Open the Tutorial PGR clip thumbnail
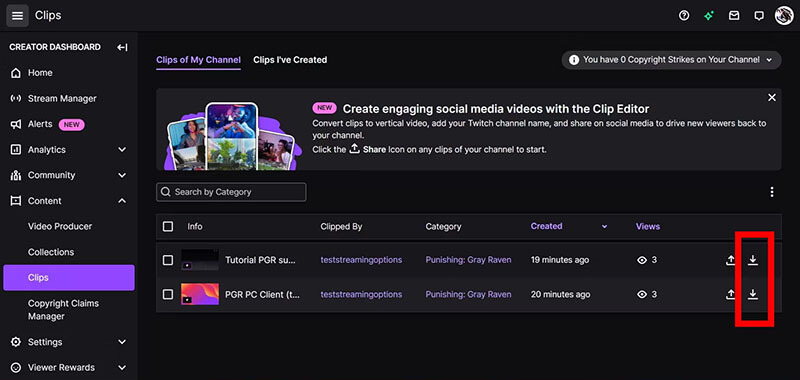Image resolution: width=800 pixels, height=380 pixels. point(200,260)
